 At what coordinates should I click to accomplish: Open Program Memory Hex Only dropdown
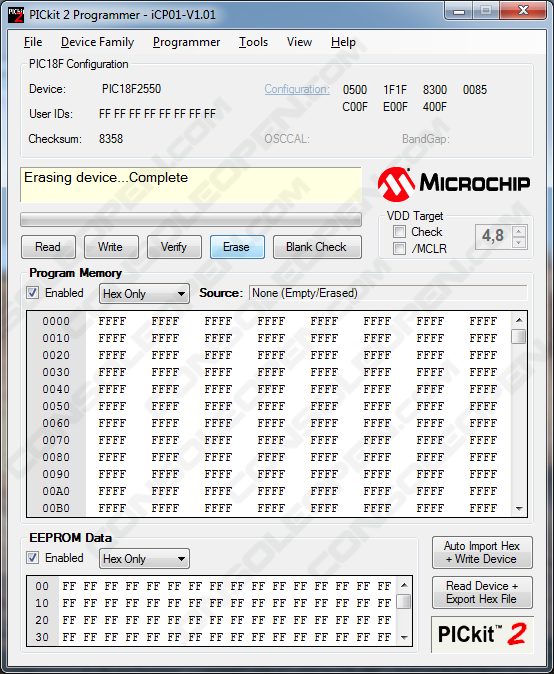(x=144, y=294)
